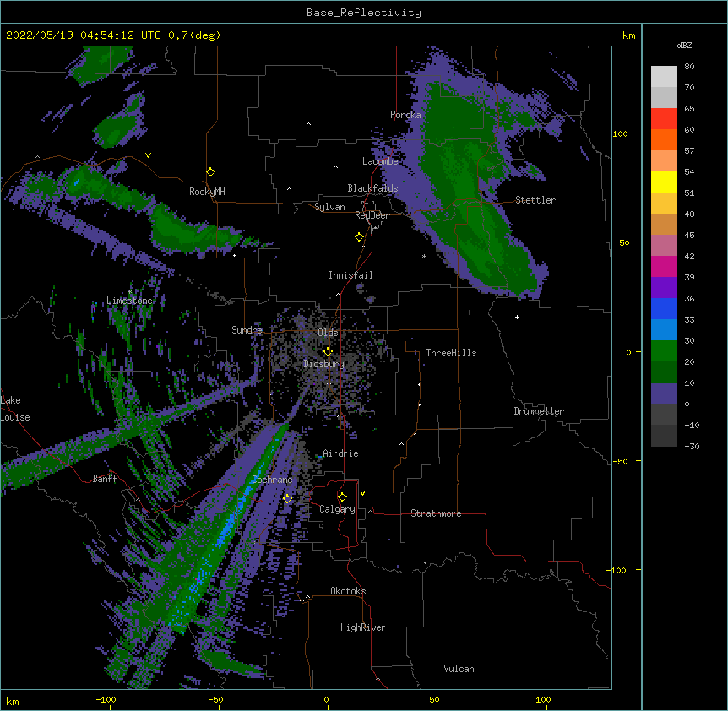Click the Innisfail city label
Viewport: 728px width, 711px height.
pos(350,275)
